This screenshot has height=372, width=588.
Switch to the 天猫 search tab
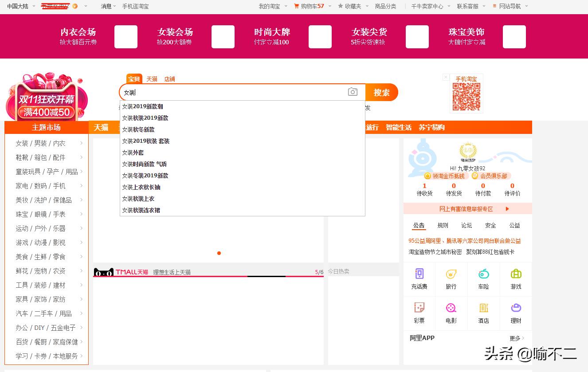(x=151, y=78)
